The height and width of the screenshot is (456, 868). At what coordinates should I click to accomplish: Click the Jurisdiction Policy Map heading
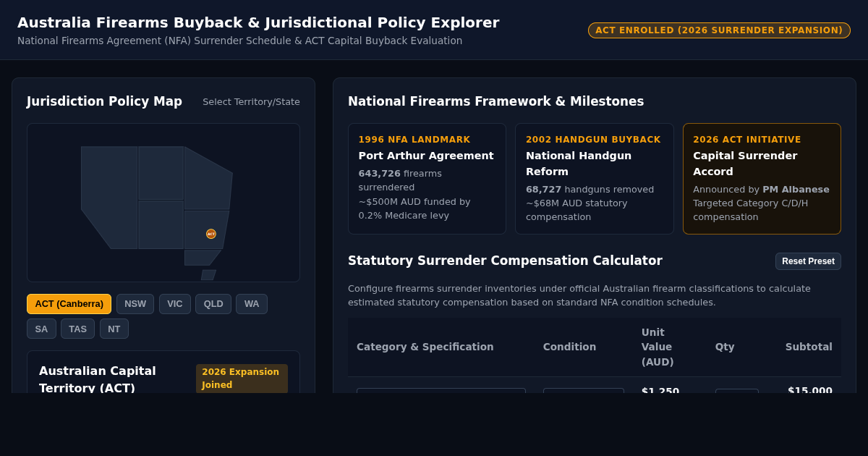104,101
